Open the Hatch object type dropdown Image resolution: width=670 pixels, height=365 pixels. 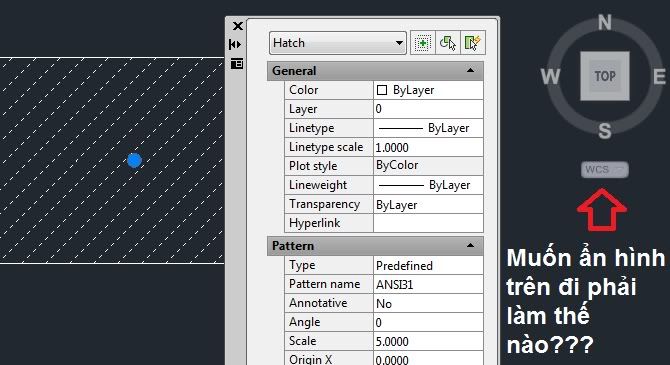338,43
